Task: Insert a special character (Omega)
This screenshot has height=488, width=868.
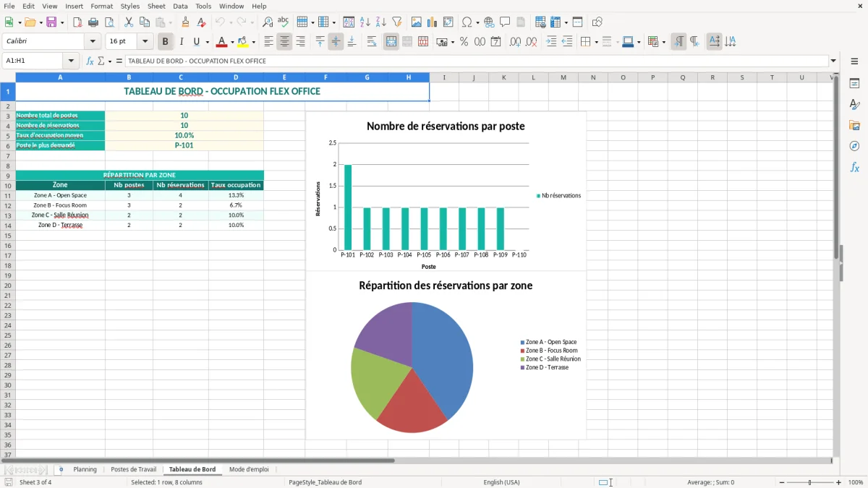Action: (x=467, y=22)
